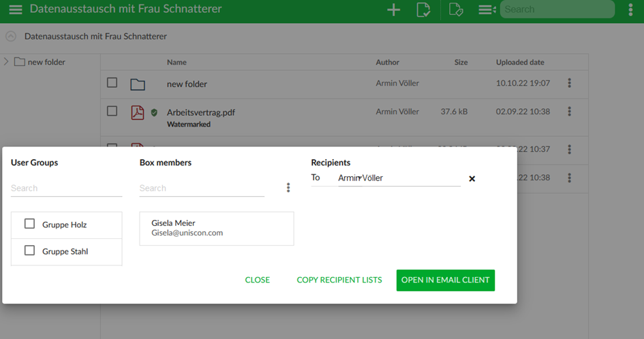The height and width of the screenshot is (339, 644).
Task: Click the document tag icon in the header
Action: click(x=456, y=10)
